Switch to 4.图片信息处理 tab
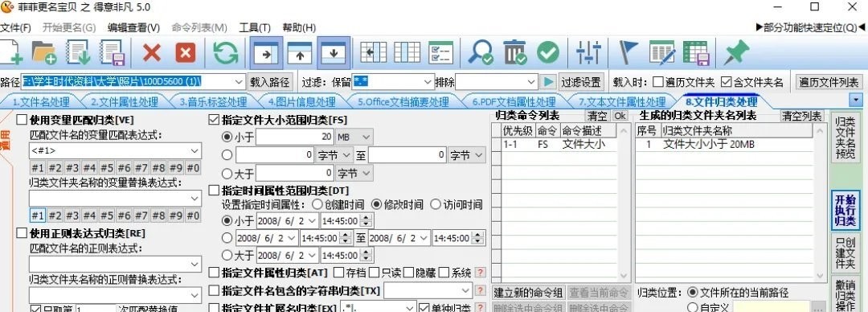 pyautogui.click(x=301, y=102)
